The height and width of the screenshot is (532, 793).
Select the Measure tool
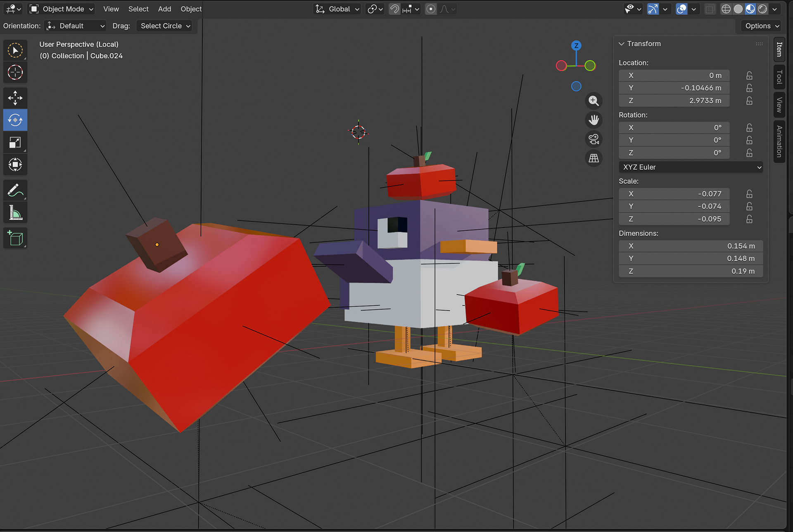coord(15,213)
